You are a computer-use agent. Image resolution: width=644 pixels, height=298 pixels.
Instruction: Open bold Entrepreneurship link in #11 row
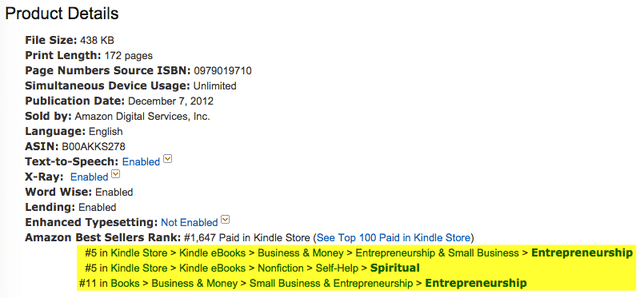point(476,284)
